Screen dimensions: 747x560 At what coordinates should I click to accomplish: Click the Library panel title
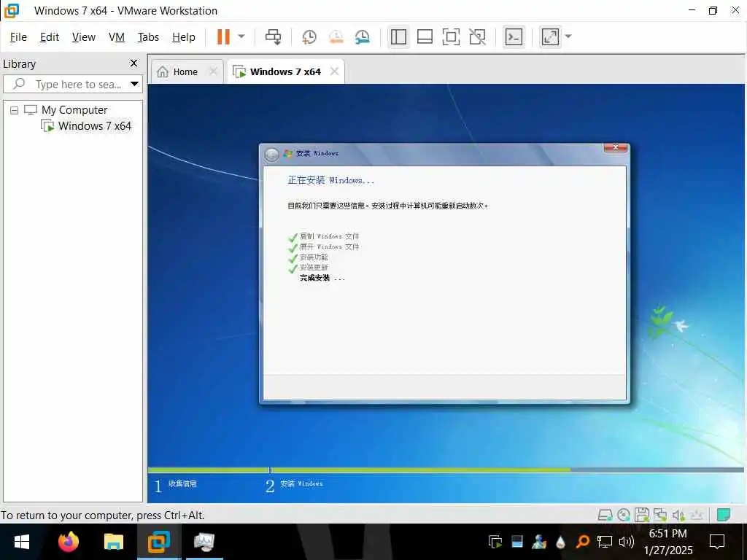click(19, 64)
